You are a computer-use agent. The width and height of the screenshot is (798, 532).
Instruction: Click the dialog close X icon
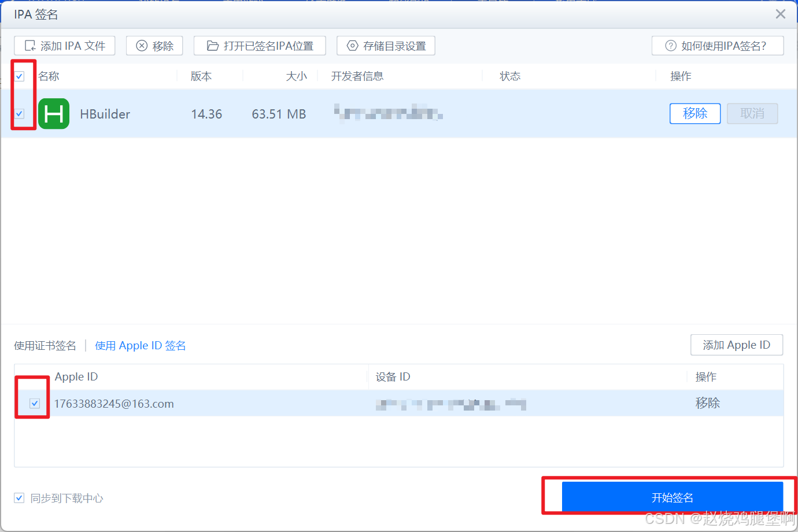pos(780,13)
